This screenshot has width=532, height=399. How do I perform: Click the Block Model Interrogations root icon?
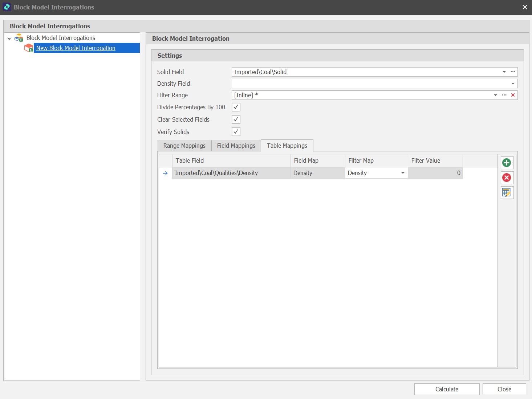(x=19, y=38)
